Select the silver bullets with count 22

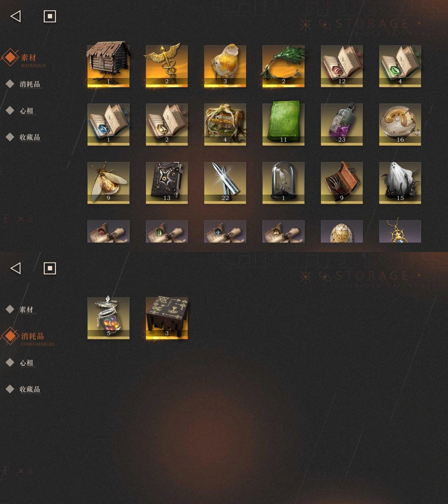[225, 183]
